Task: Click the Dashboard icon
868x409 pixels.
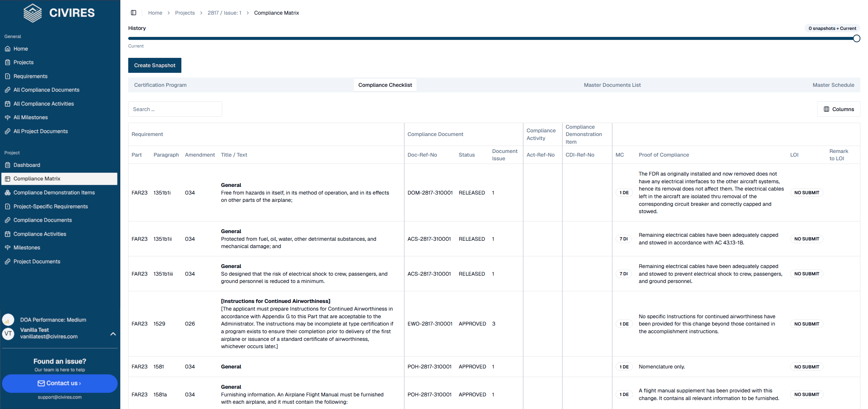Action: (7, 165)
